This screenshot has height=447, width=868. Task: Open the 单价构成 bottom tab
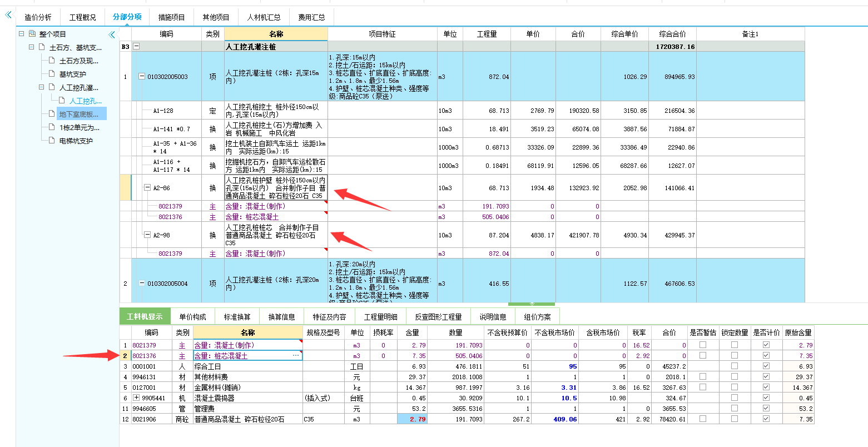point(193,316)
